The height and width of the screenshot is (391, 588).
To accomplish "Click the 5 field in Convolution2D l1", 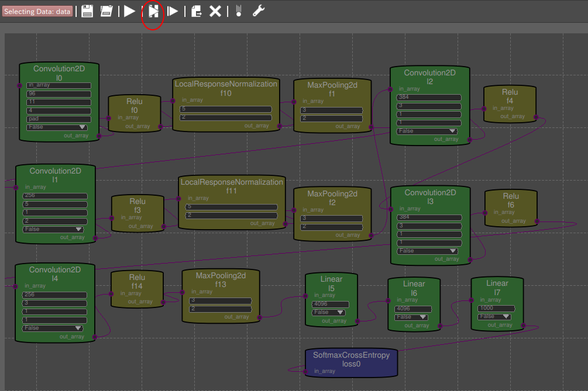I will point(55,204).
